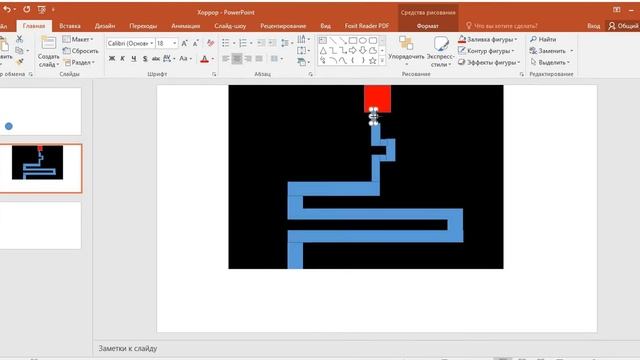640x360 pixels.
Task: Increase font size with larger A icon
Action: pyautogui.click(x=184, y=43)
